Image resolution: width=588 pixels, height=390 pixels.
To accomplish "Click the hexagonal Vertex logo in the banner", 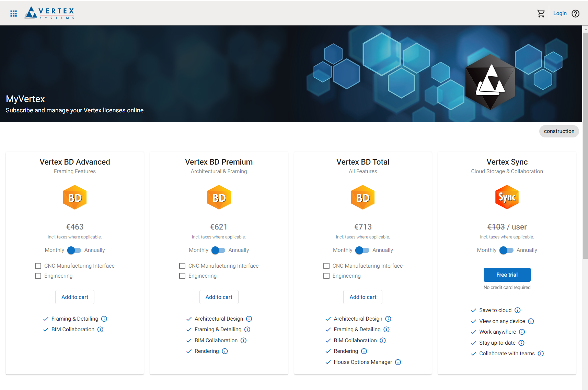I will [490, 81].
